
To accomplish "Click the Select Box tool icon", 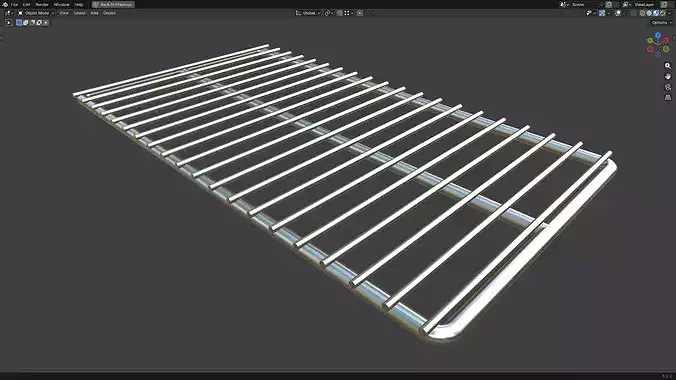I will pos(9,22).
